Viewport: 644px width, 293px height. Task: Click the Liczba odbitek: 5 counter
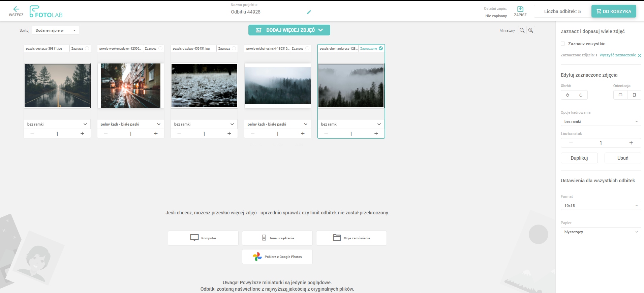pos(562,11)
